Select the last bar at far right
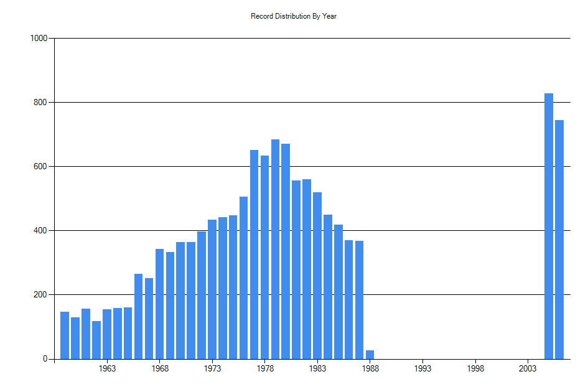This screenshot has width=588, height=392. (559, 240)
